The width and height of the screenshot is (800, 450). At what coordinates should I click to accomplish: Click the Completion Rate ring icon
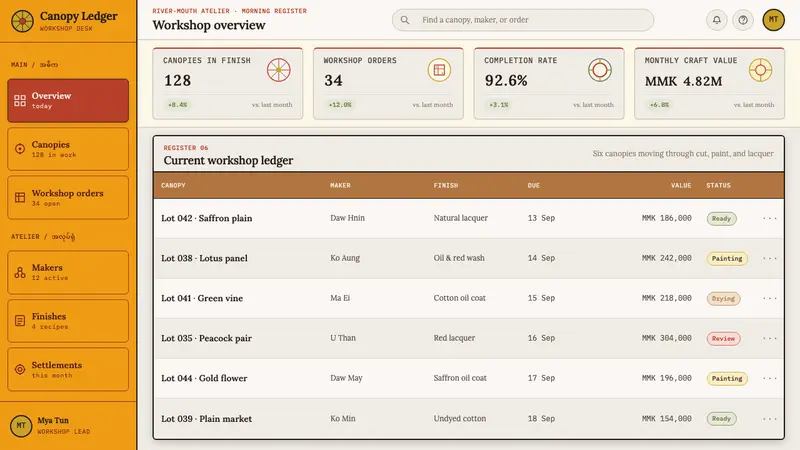click(599, 70)
